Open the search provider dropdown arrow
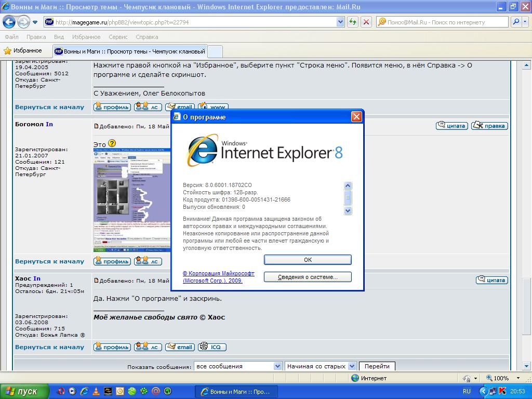The height and width of the screenshot is (399, 532). (525, 22)
